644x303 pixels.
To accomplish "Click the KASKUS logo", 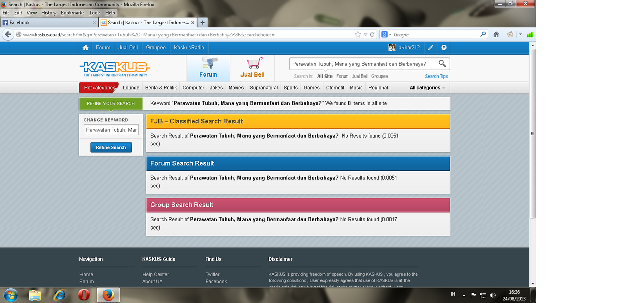I will [115, 69].
